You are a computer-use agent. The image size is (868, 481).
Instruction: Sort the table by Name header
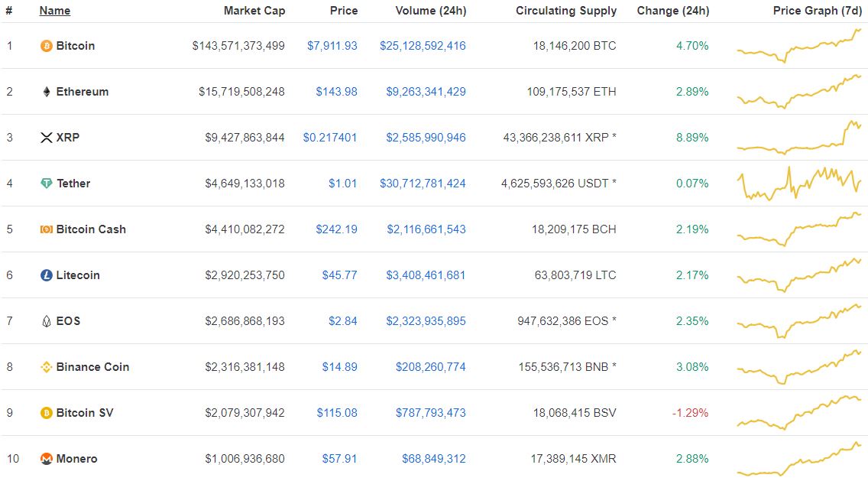tap(55, 11)
